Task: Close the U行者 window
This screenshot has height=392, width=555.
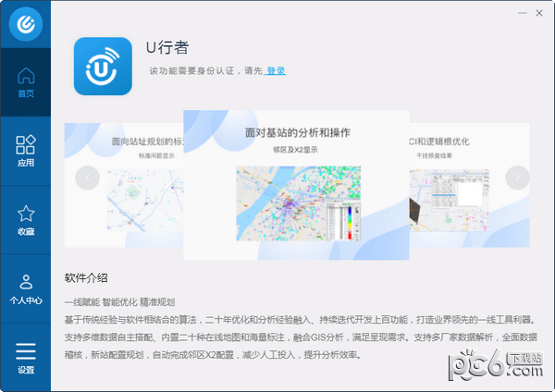Action: (x=539, y=13)
